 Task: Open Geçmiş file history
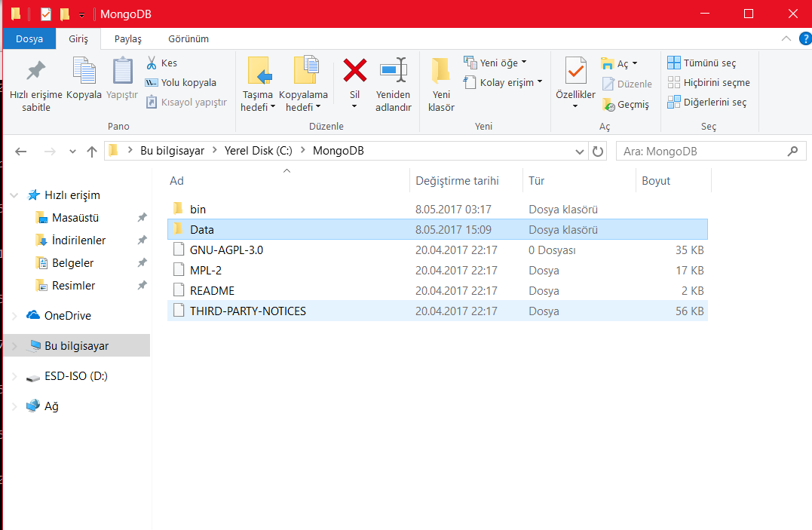(626, 104)
